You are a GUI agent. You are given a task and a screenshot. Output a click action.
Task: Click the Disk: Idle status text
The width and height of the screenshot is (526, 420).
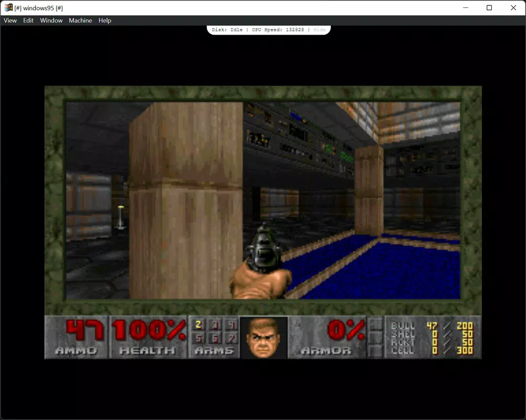coord(227,29)
